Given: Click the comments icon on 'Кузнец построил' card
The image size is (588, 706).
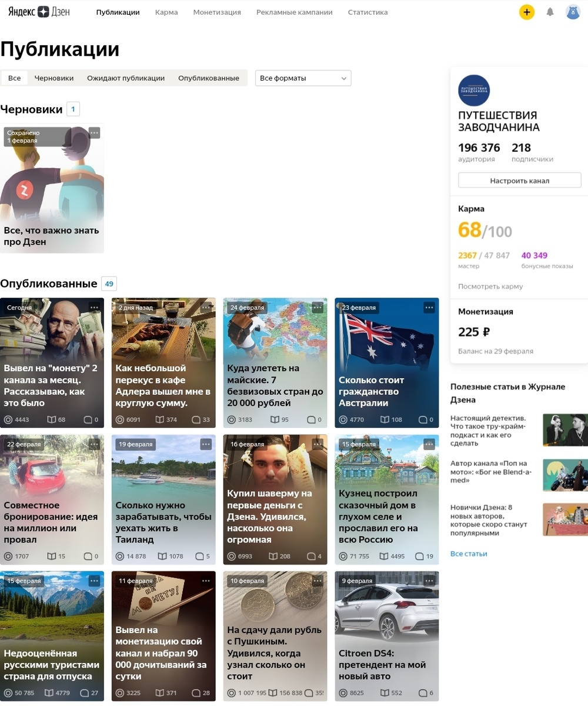Looking at the screenshot, I should 419,557.
